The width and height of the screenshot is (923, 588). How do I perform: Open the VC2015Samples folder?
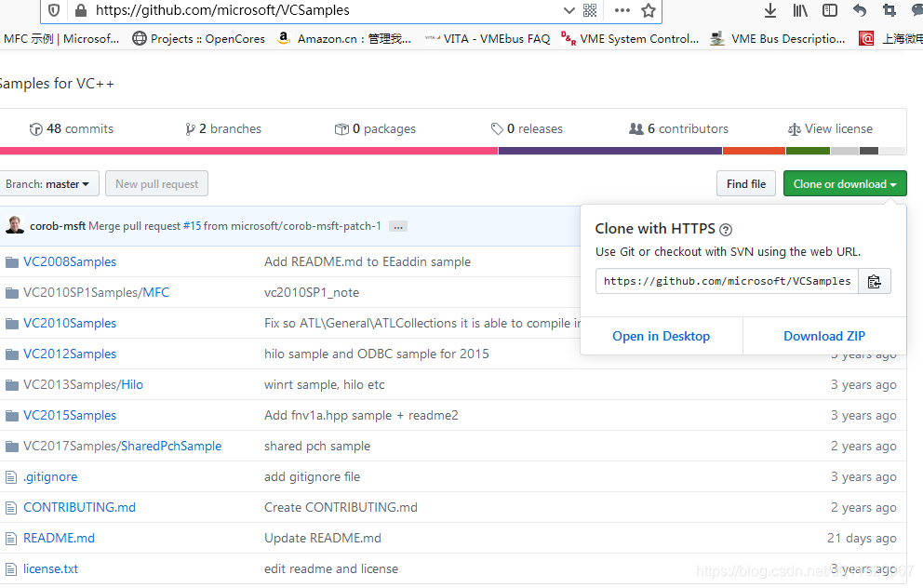69,415
